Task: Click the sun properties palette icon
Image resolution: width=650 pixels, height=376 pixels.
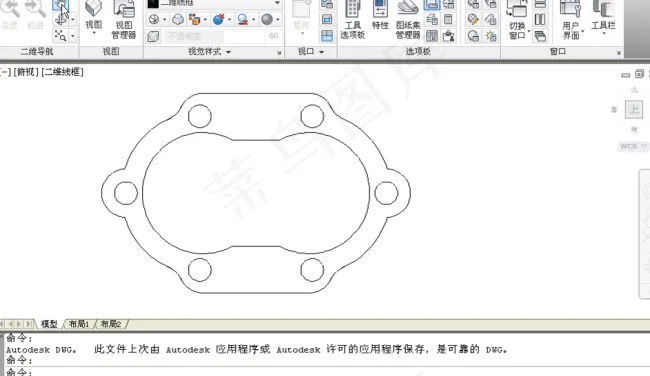Action: [x=490, y=36]
